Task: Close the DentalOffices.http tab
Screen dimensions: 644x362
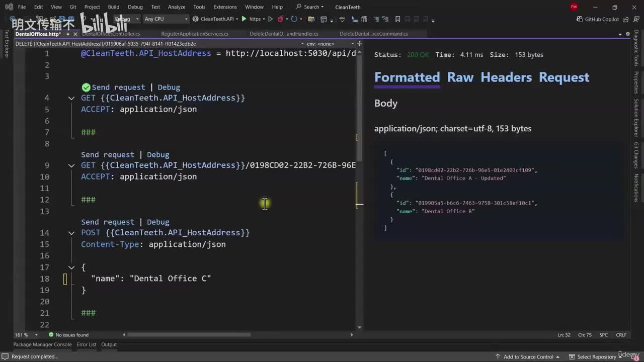Action: pos(75,34)
